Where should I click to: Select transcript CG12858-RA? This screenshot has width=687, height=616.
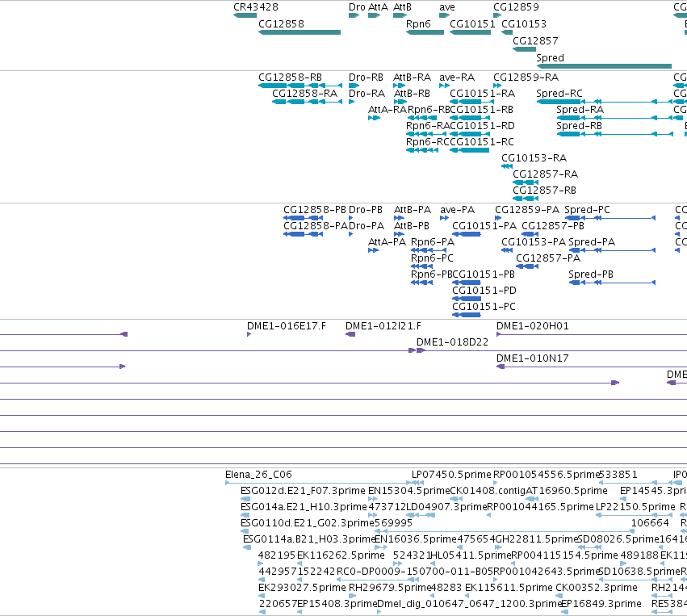307,102
